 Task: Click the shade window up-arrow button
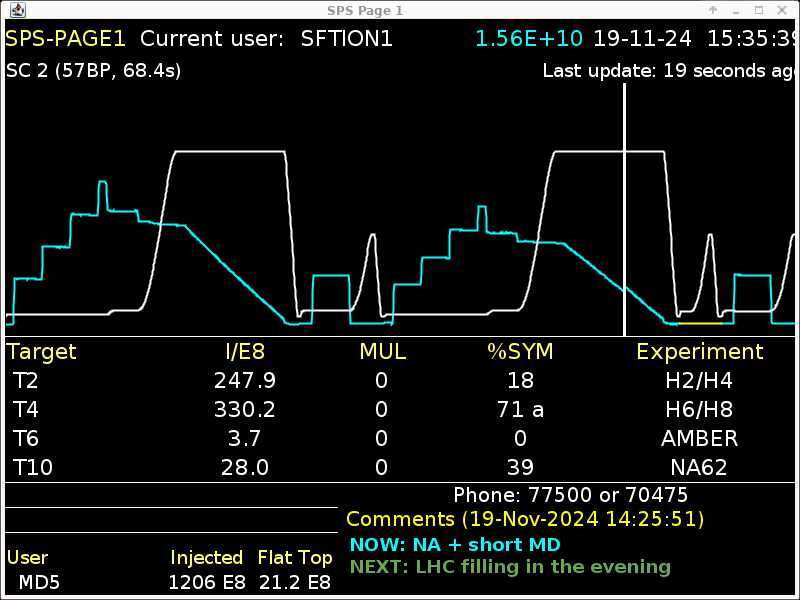pos(713,10)
